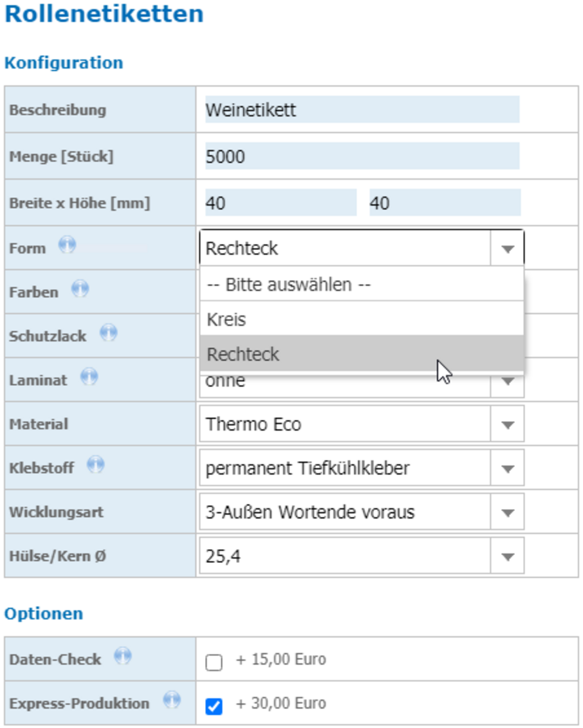The height and width of the screenshot is (728, 583).
Task: Enable the Daten-Check option checkbox
Action: click(214, 662)
